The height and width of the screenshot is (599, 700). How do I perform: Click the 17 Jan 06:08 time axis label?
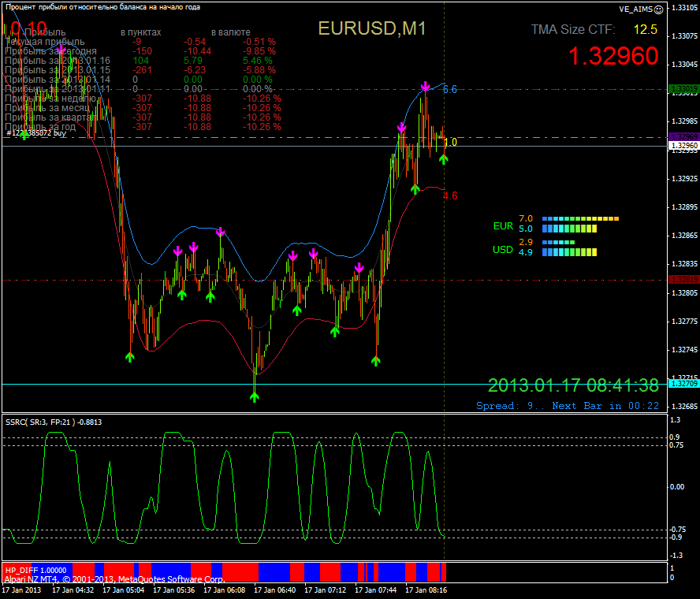point(224,590)
